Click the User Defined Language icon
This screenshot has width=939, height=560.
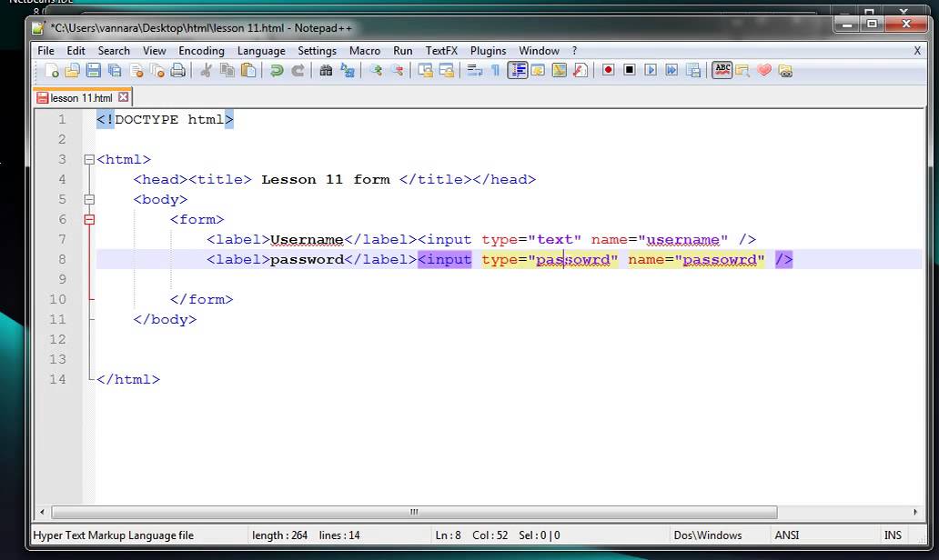tap(538, 71)
